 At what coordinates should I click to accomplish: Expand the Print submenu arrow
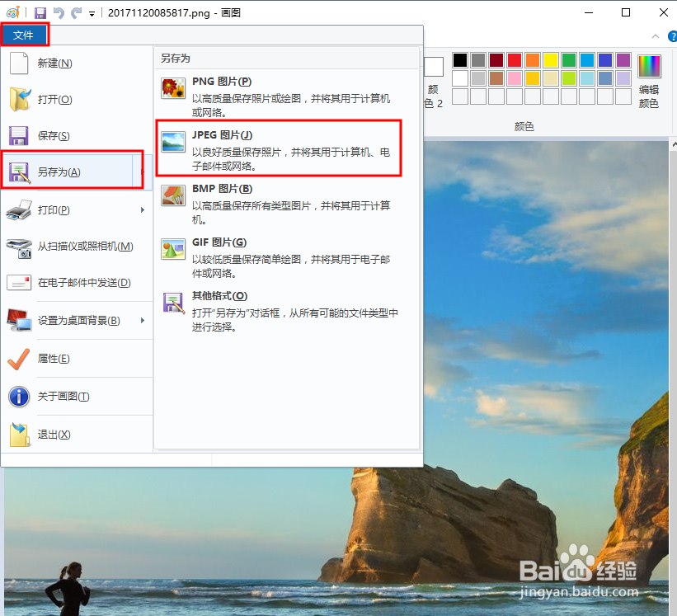[143, 209]
